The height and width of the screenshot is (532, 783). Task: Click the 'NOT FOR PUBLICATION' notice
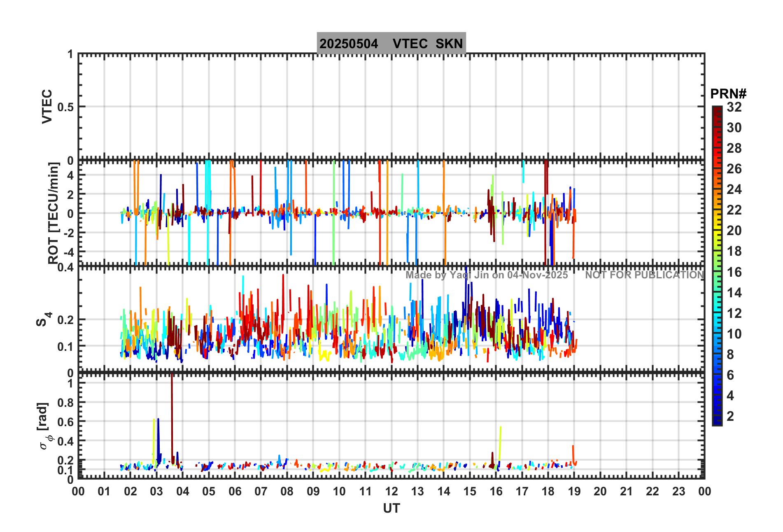(x=644, y=275)
